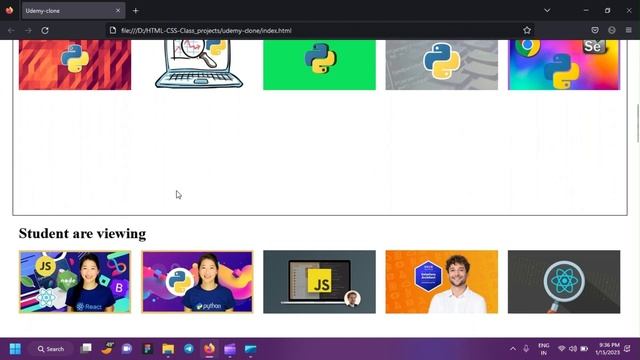Open the purple clapperboard app on the taskbar
640x360 pixels.
[x=230, y=349]
